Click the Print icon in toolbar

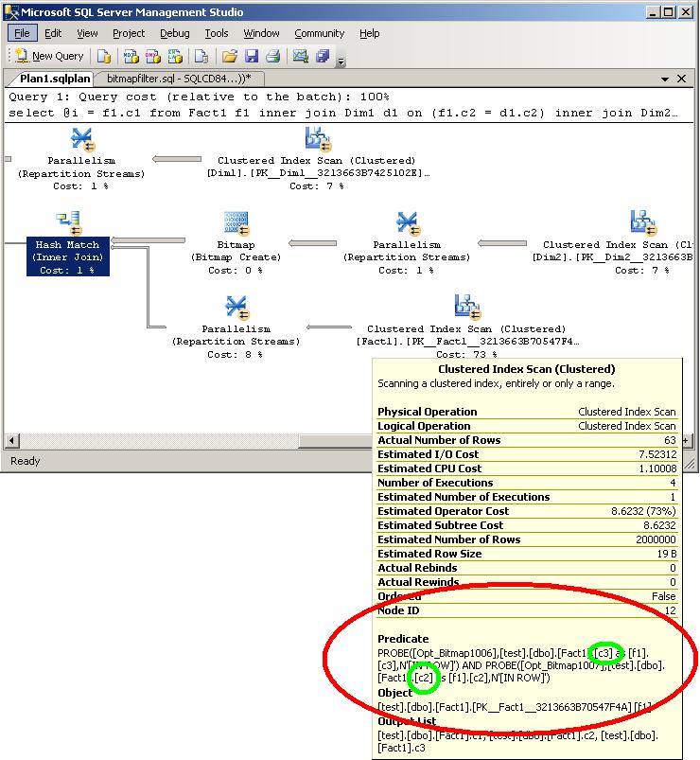272,56
